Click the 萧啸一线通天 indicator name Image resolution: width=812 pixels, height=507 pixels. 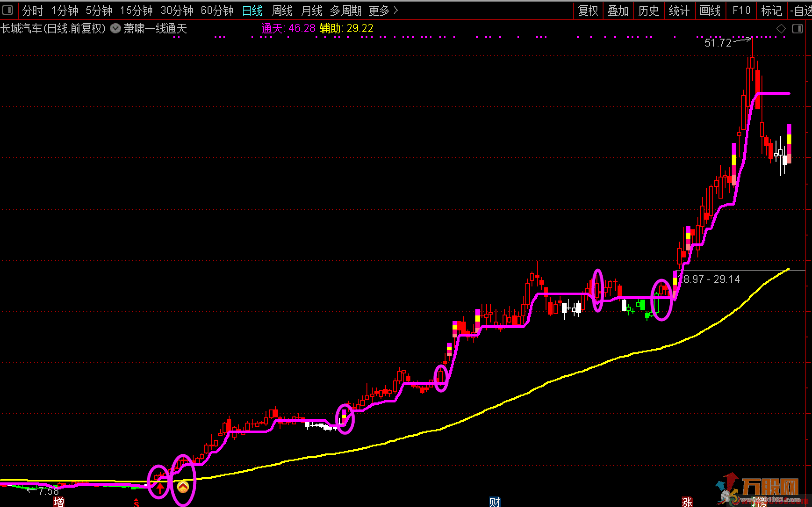[x=155, y=29]
